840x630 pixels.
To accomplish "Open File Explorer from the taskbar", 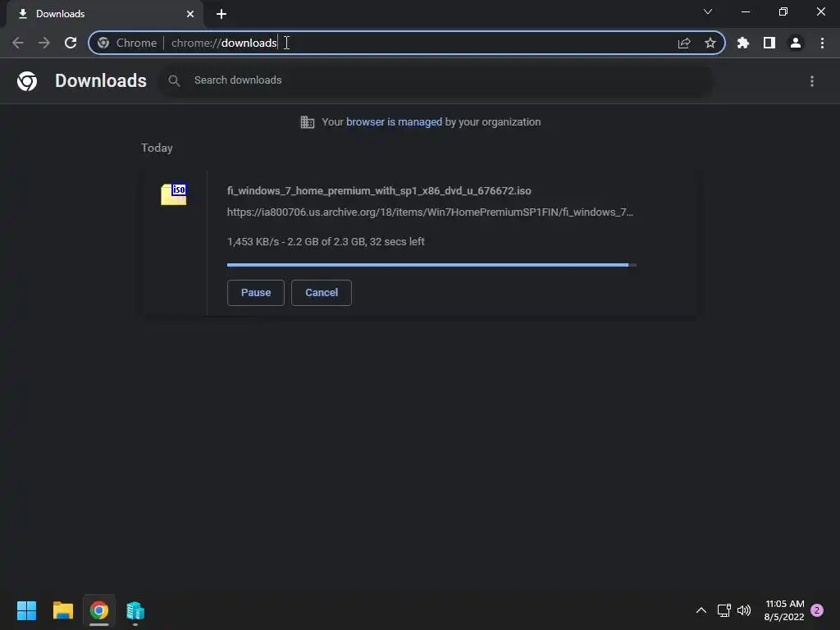I will click(x=62, y=610).
